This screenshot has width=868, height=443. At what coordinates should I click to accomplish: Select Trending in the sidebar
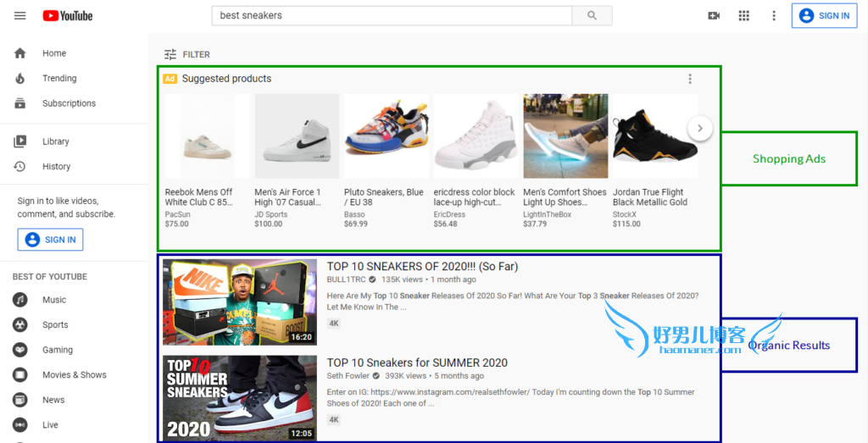click(x=59, y=78)
